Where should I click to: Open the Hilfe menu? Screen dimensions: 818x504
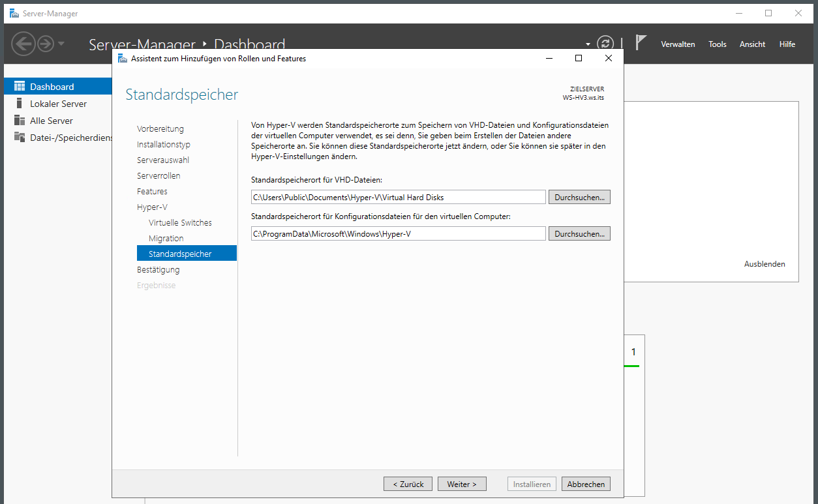(787, 44)
